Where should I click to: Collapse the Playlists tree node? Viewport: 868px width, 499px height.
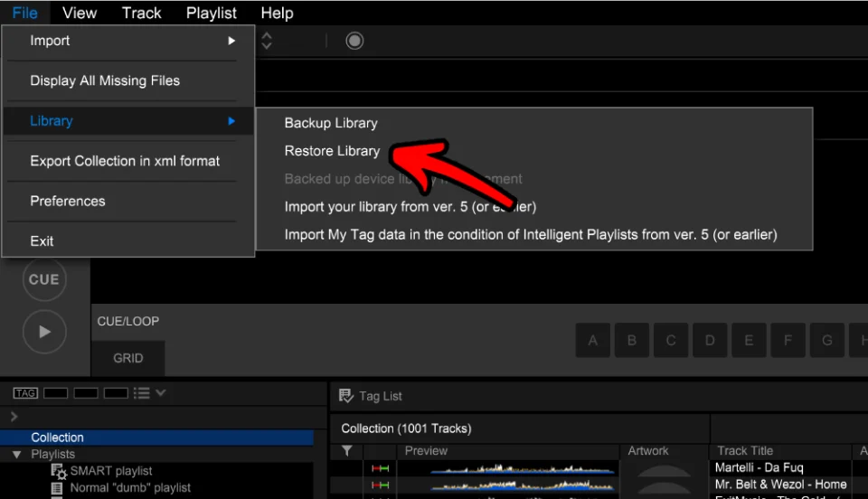tap(16, 455)
